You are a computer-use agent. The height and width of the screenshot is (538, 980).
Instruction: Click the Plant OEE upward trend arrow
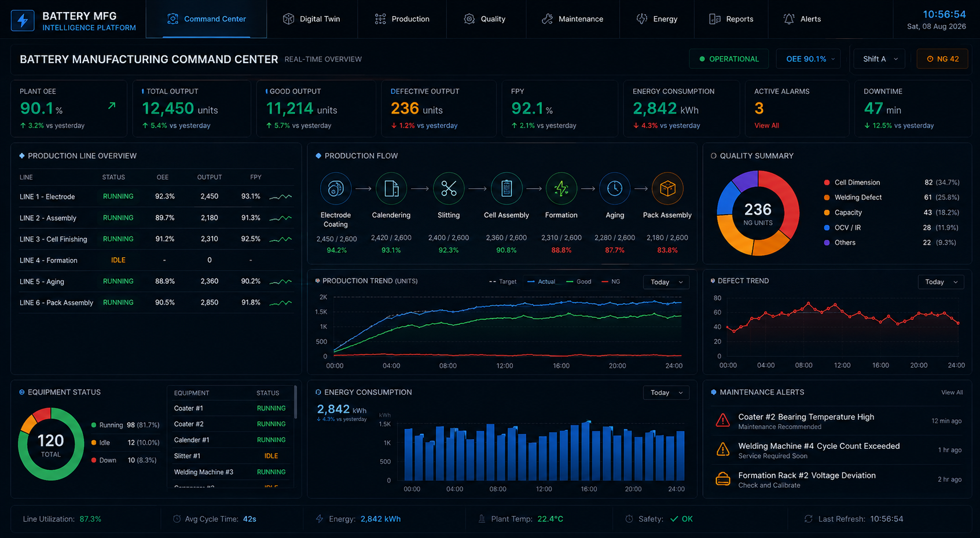click(x=112, y=106)
